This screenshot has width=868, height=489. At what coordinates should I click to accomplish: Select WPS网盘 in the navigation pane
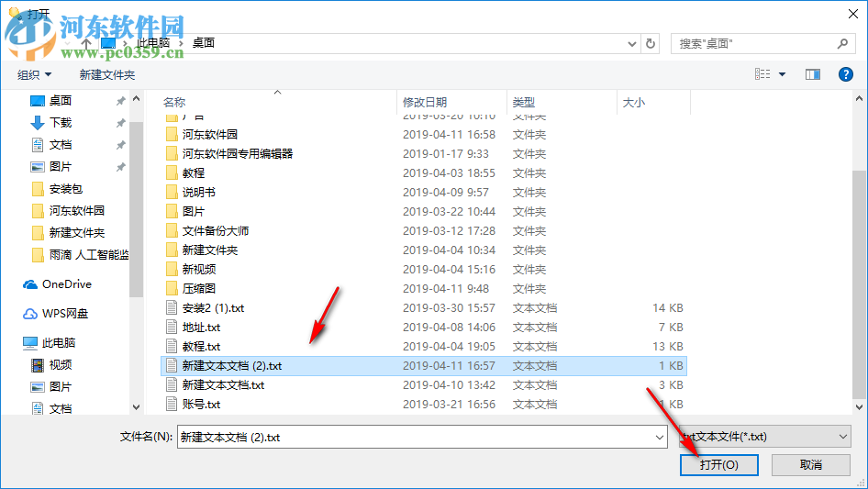coord(65,314)
